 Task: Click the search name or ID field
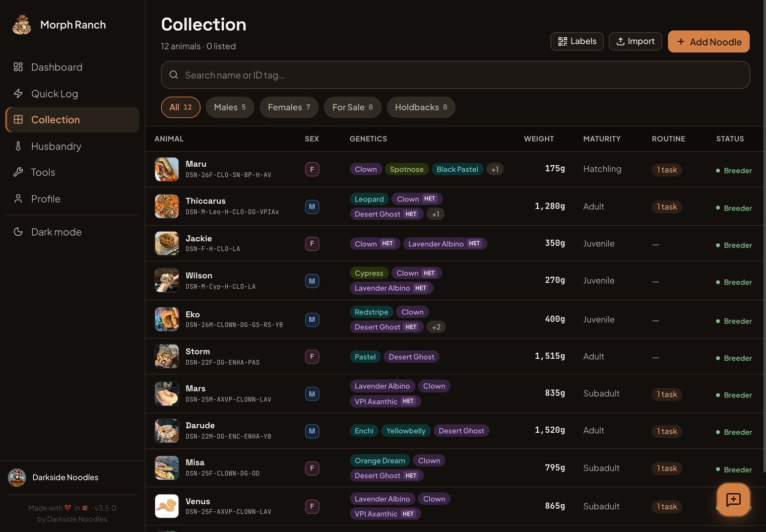point(456,75)
